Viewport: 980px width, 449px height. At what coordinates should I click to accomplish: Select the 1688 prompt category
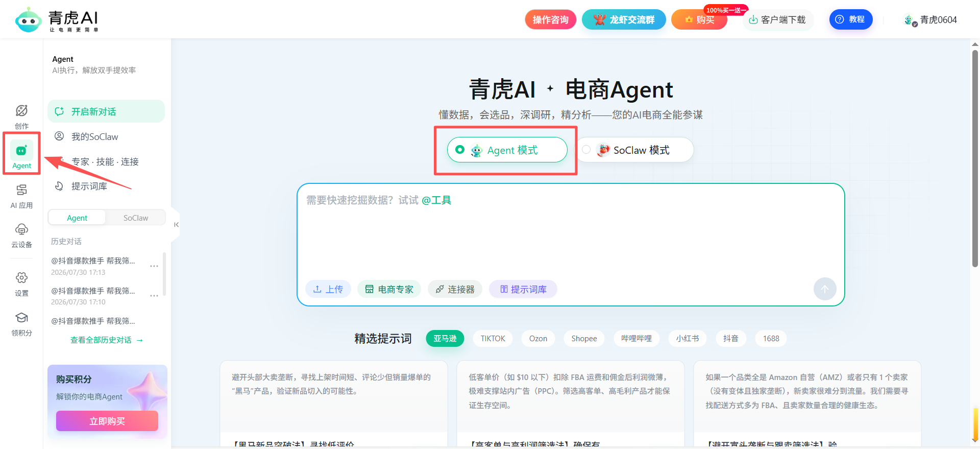[771, 338]
